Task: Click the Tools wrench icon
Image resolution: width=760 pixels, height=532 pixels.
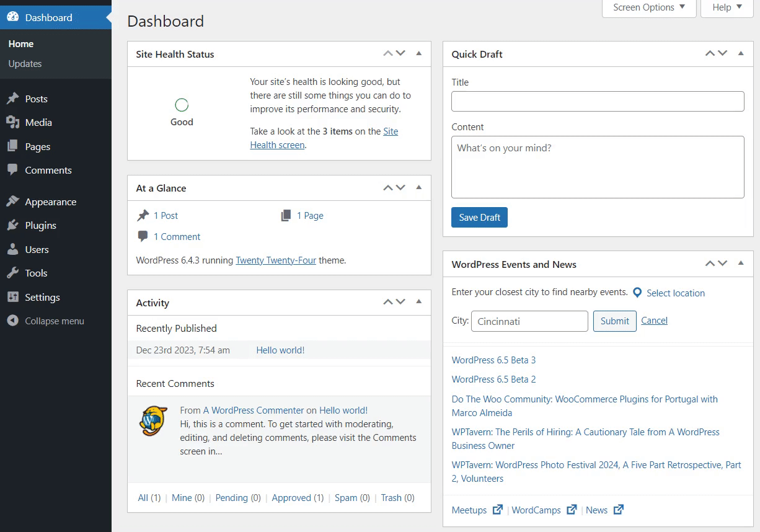Action: (x=12, y=273)
